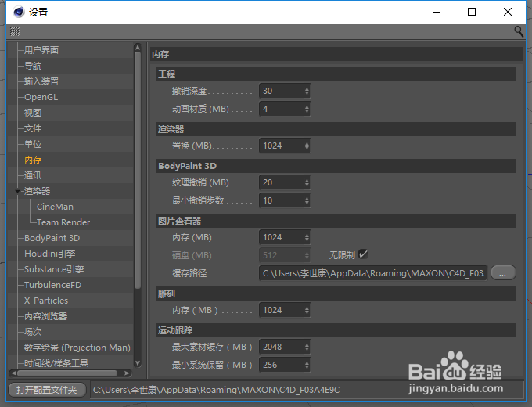This screenshot has height=407, width=532.
Task: Select 时间线/样条工具 category
Action: coord(56,363)
